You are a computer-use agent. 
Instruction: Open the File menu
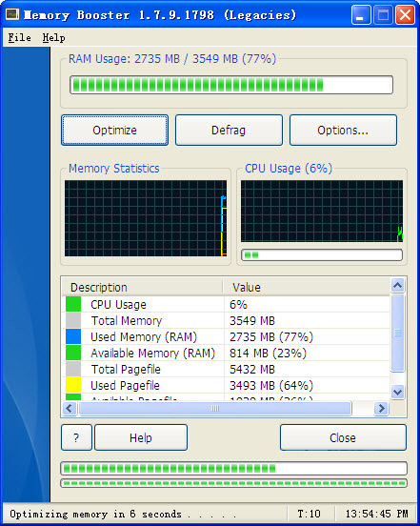coord(19,37)
